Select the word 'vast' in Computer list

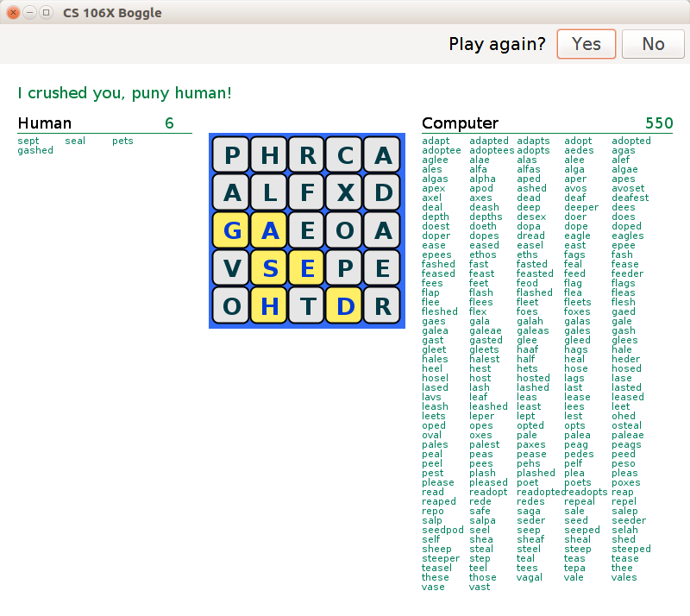coord(480,587)
